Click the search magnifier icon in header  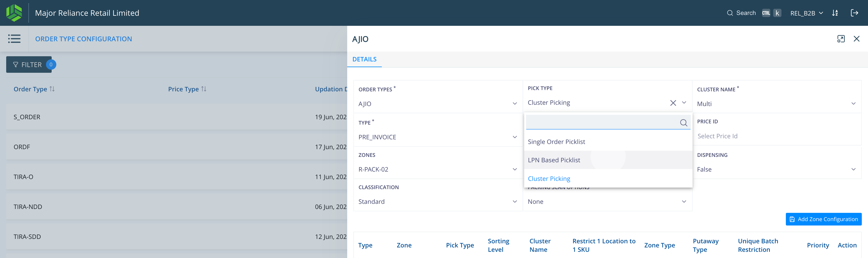(730, 13)
